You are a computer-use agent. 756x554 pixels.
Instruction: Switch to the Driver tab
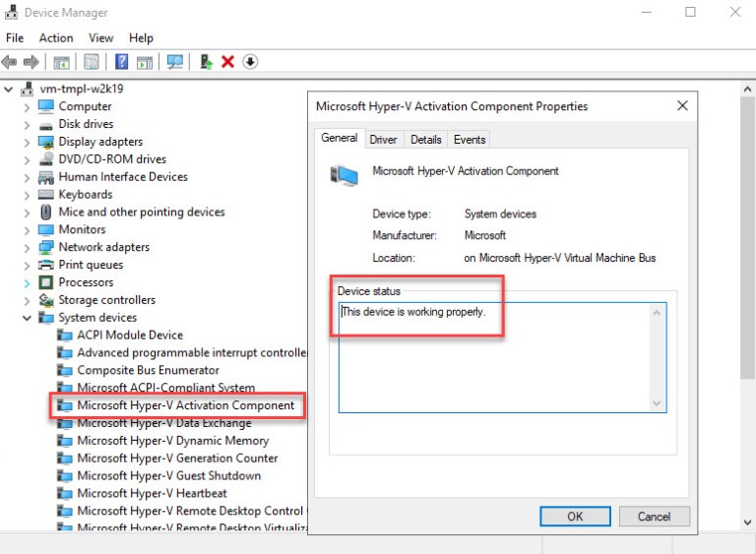click(383, 140)
